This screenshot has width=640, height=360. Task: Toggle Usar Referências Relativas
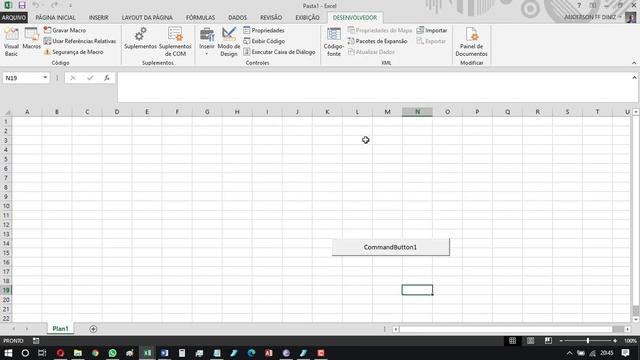click(x=80, y=41)
